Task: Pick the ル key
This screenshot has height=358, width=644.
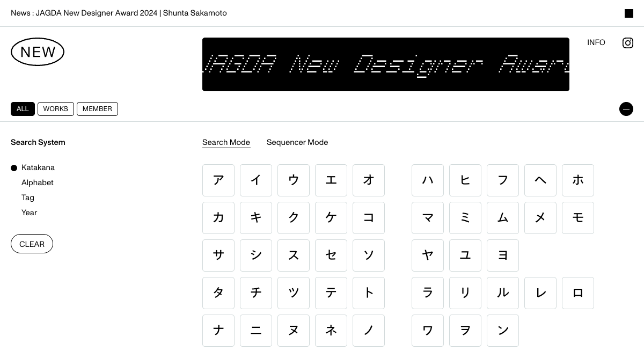Action: pos(503,293)
